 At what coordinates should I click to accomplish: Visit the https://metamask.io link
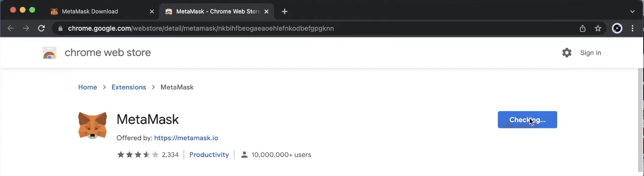(186, 138)
